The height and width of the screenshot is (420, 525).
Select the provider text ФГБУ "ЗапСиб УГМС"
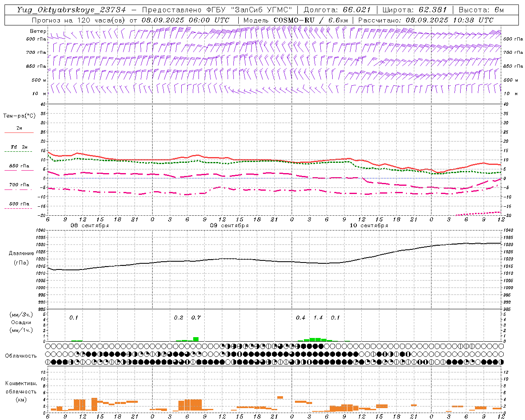(250, 10)
